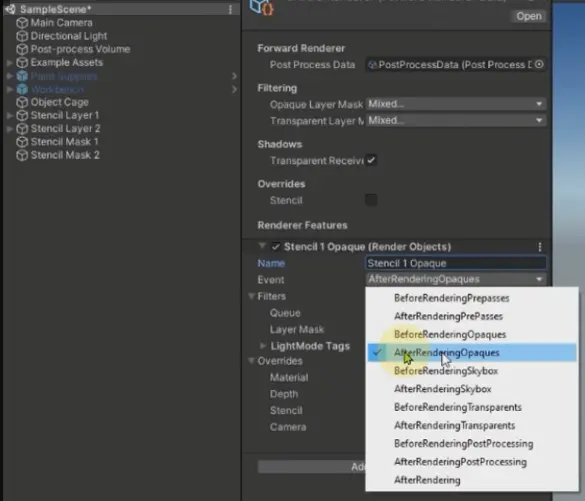Collapse the Stencil 1 Opaque feature foldout
585x501 pixels.
(262, 246)
